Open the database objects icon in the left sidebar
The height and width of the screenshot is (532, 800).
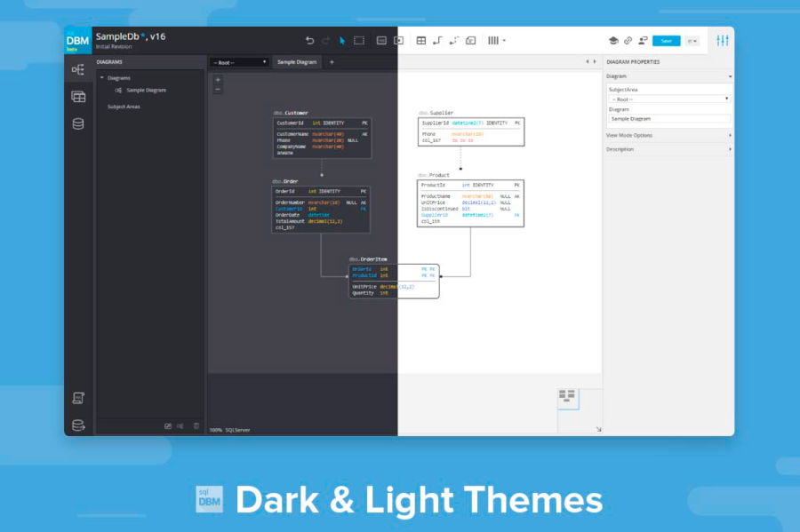[78, 124]
